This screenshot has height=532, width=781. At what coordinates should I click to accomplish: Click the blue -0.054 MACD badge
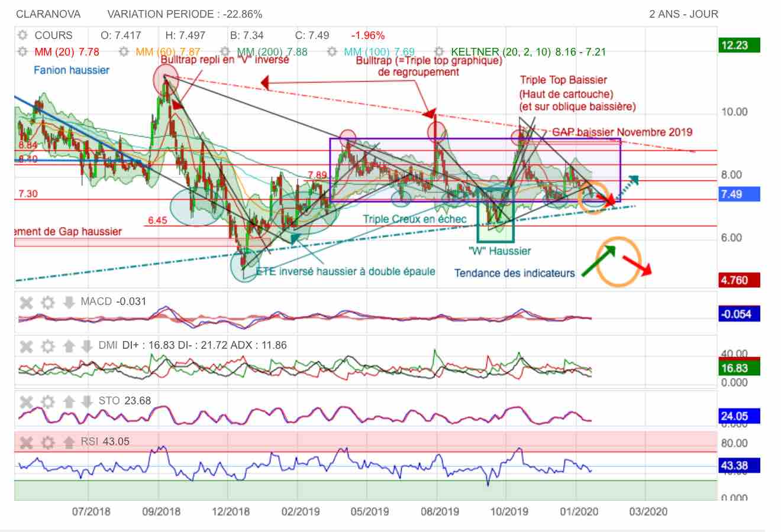[738, 314]
